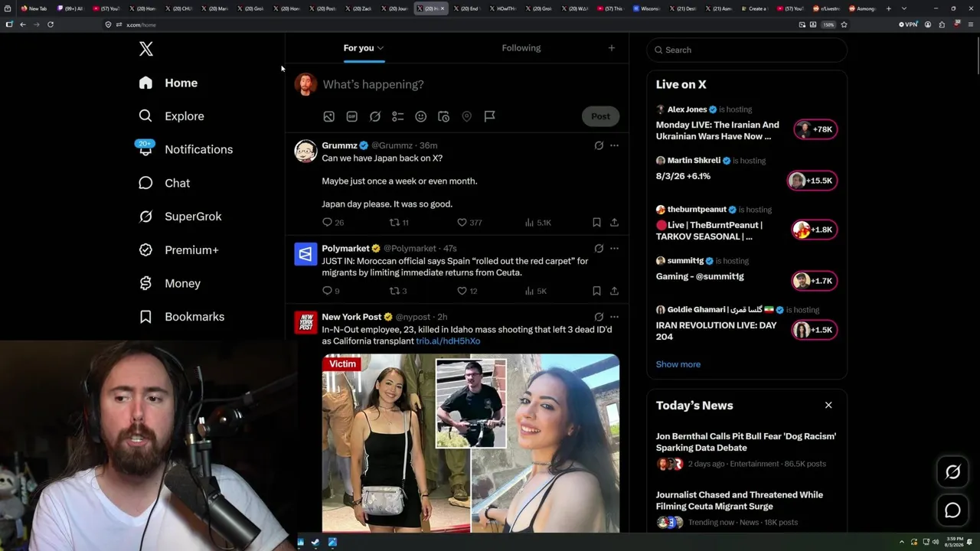Bookmark this page with star icon
This screenshot has height=551, width=980.
[x=844, y=24]
